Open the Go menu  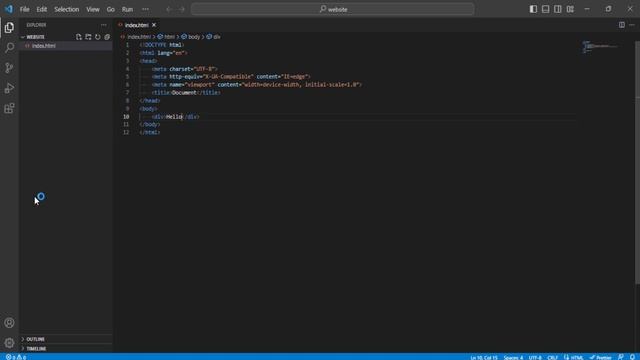(x=111, y=9)
